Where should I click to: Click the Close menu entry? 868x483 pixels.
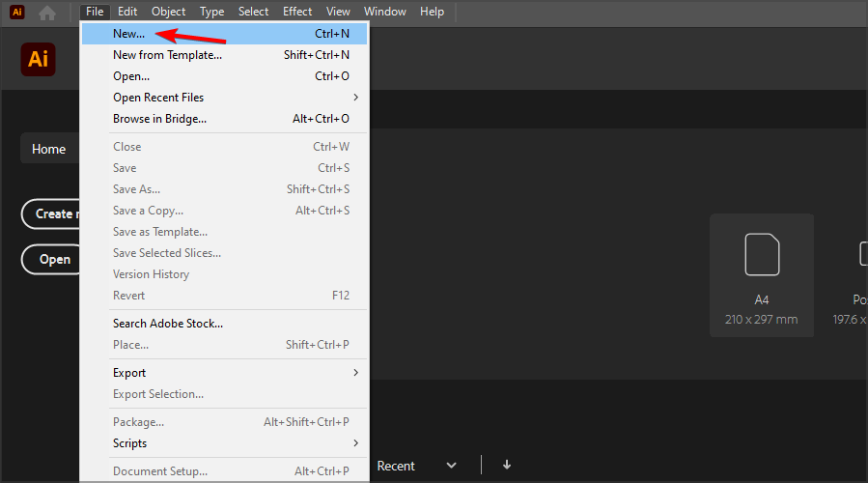pyautogui.click(x=224, y=147)
